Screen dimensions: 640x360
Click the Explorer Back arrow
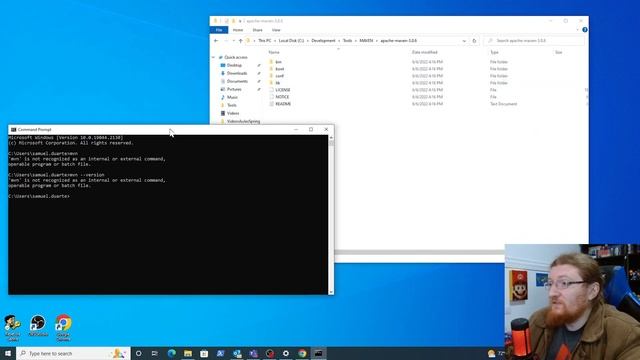pos(216,41)
